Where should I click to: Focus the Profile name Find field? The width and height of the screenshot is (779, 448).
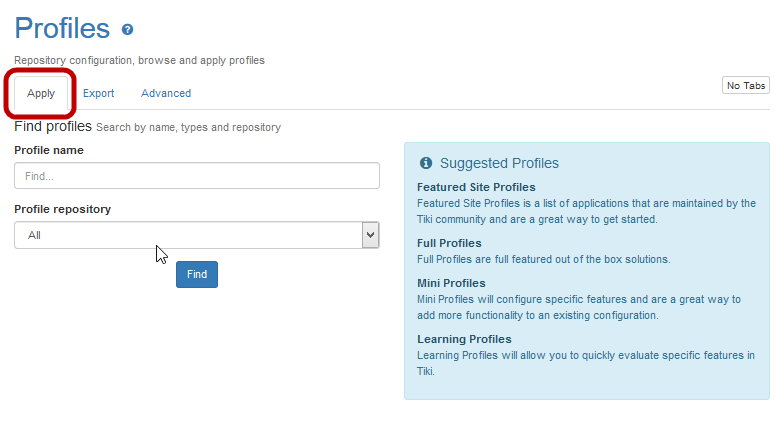[x=197, y=176]
